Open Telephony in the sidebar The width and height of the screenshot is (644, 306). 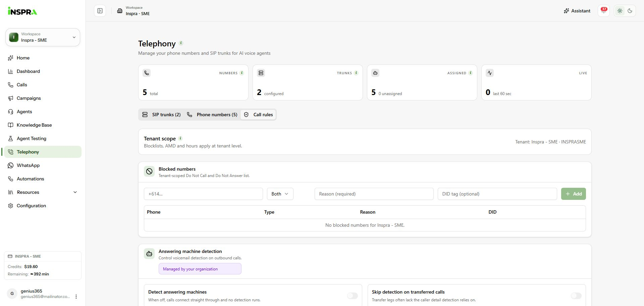point(43,152)
